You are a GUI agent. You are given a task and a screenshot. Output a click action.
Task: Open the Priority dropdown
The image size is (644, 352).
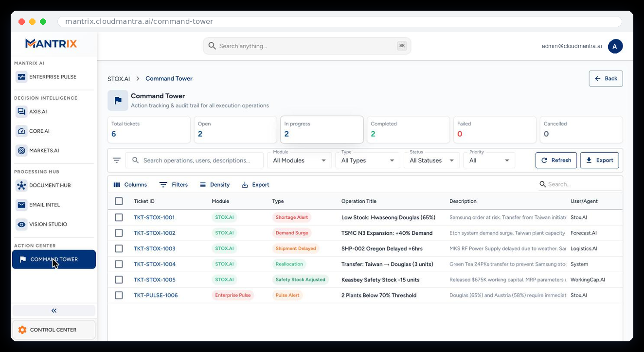(489, 160)
